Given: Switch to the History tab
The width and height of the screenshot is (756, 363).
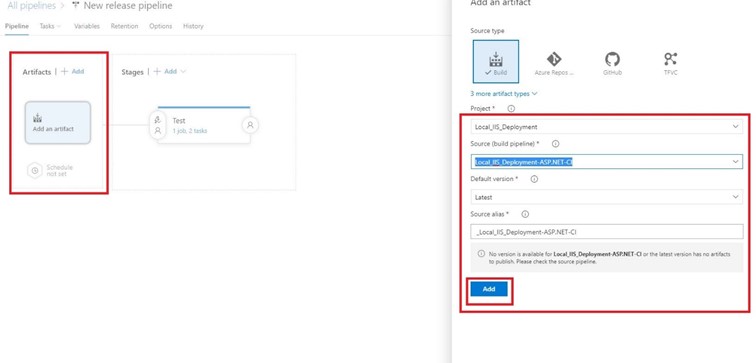Looking at the screenshot, I should click(x=193, y=26).
